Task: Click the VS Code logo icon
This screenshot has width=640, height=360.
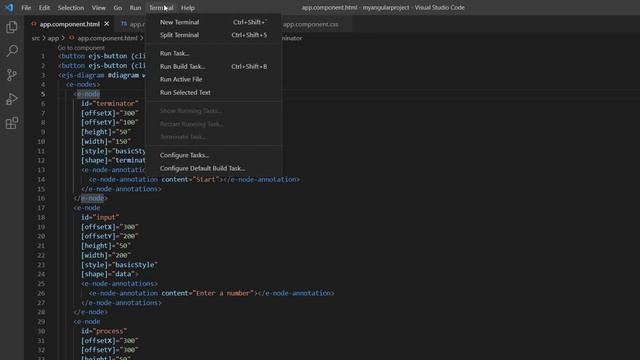Action: pyautogui.click(x=9, y=7)
